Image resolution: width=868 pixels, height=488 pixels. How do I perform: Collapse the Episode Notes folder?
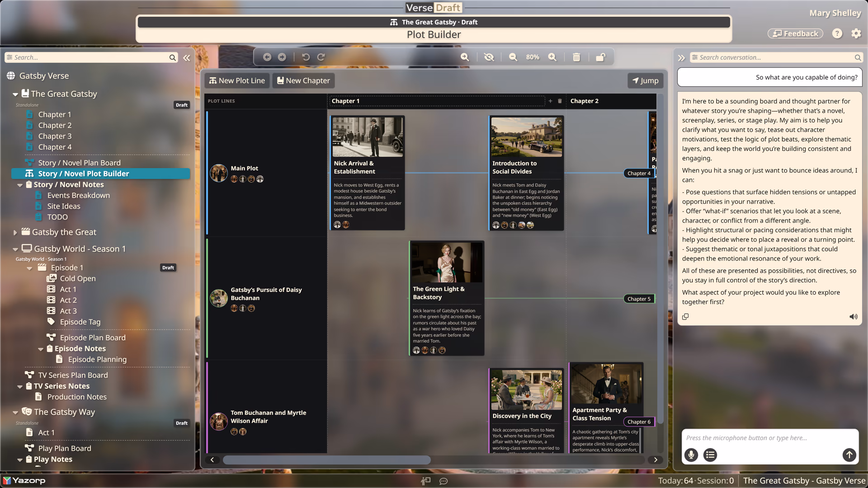(41, 349)
